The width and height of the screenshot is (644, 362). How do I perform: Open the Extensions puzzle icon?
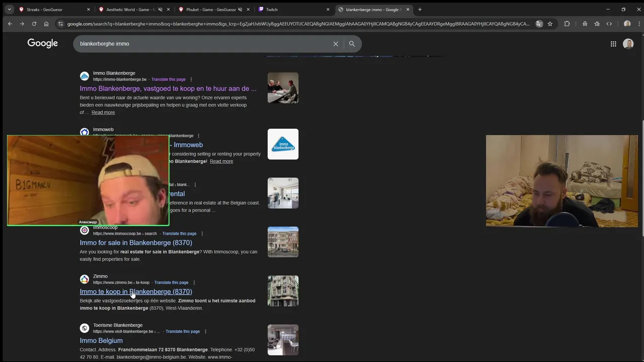pyautogui.click(x=567, y=24)
